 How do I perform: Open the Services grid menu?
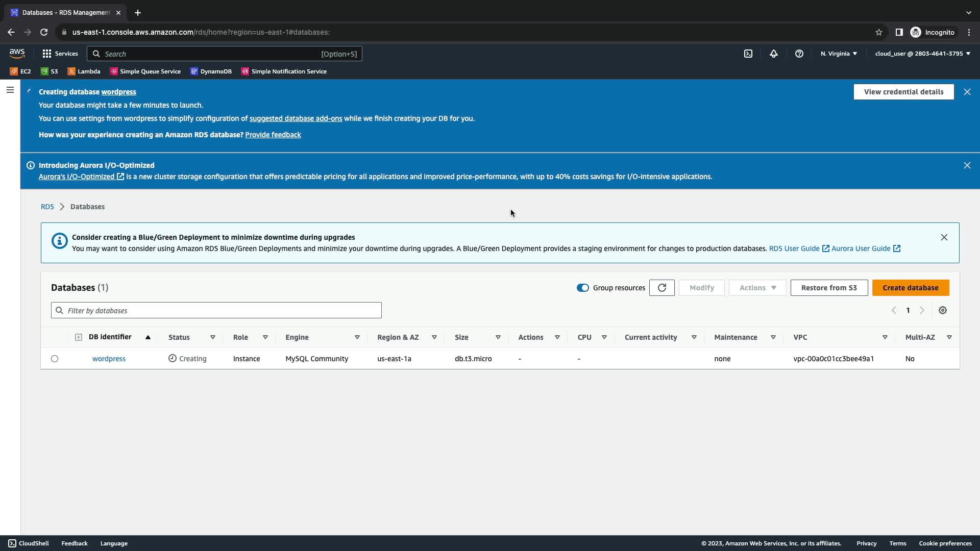(x=60, y=54)
